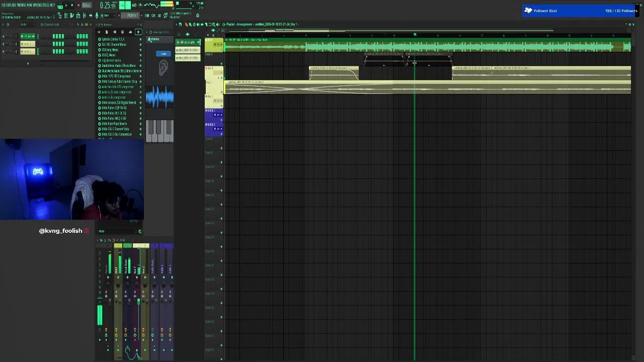This screenshot has width=644, height=362.
Task: Expand the Auto-Key plugin menu arrow
Action: [x=147, y=32]
